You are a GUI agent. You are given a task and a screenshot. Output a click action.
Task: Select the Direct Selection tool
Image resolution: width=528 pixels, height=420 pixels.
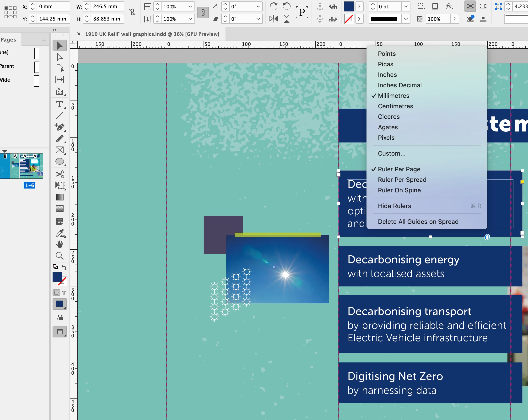click(x=59, y=57)
